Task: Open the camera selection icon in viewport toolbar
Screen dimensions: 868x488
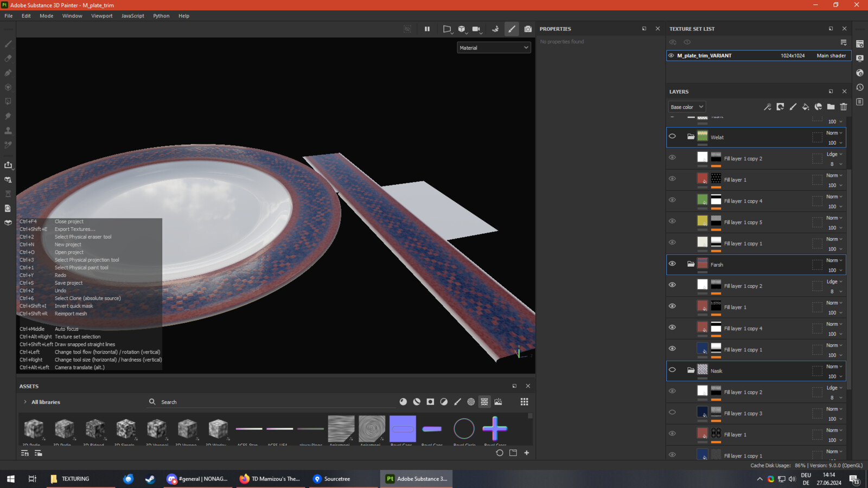Action: click(x=476, y=29)
